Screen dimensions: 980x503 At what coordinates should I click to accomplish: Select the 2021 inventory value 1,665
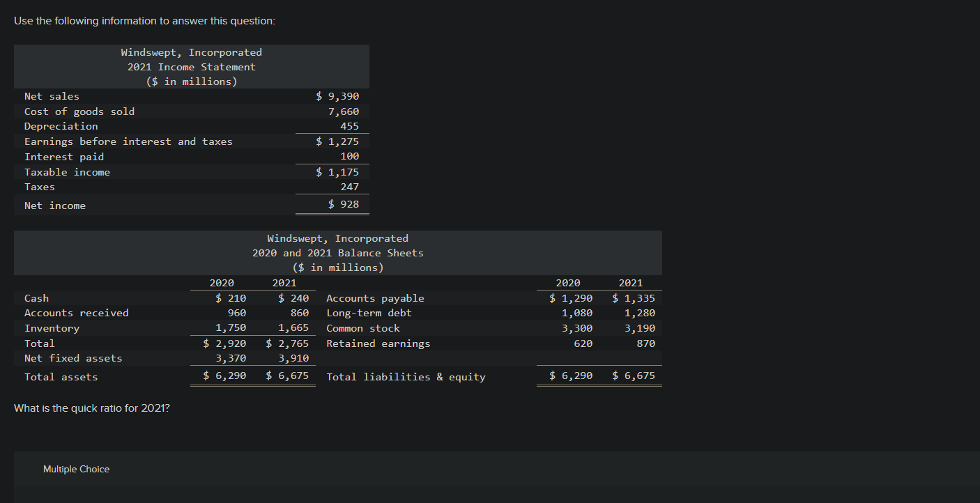(x=293, y=328)
